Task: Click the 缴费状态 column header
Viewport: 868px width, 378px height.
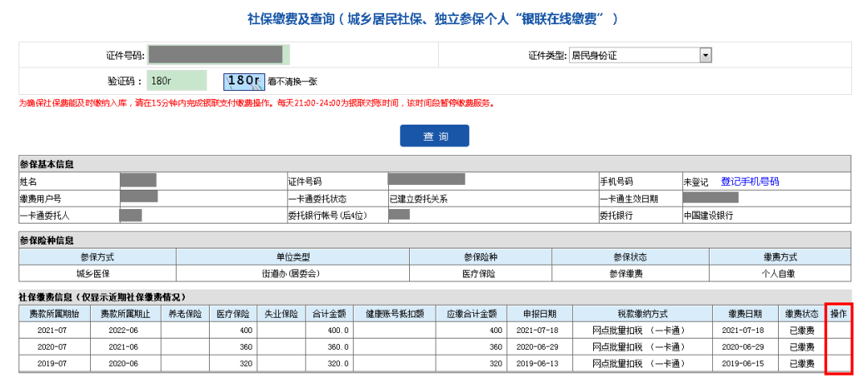Action: pyautogui.click(x=801, y=314)
